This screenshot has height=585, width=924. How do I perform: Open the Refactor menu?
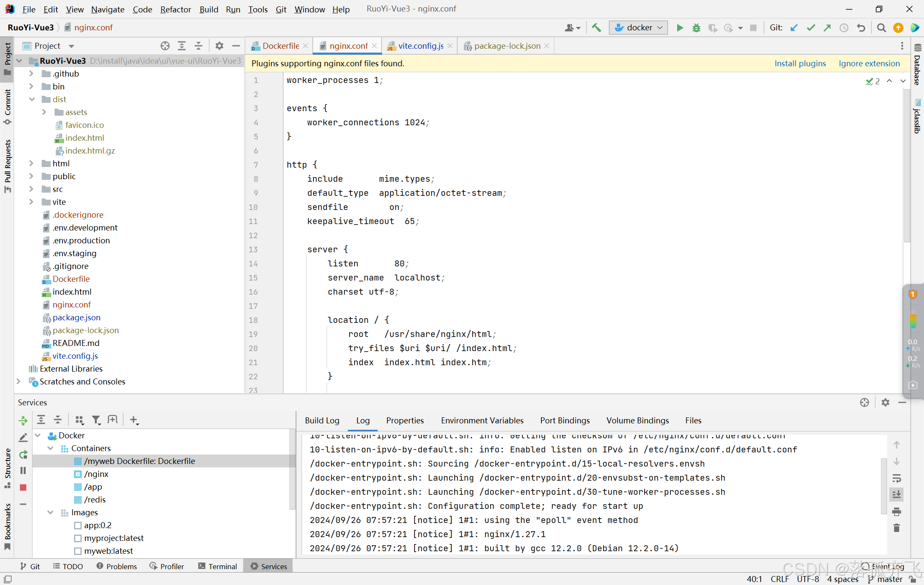point(175,9)
